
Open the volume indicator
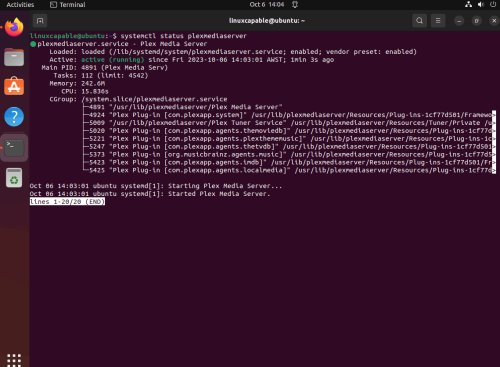[480, 5]
